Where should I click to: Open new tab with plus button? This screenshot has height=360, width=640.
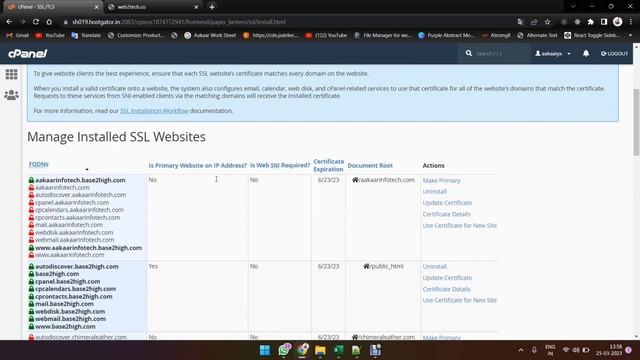(212, 7)
